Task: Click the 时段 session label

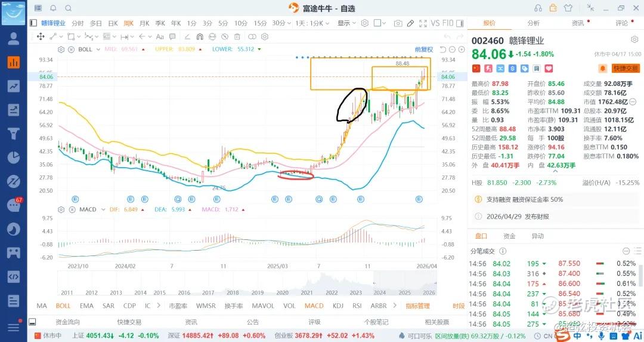Action: click(459, 306)
